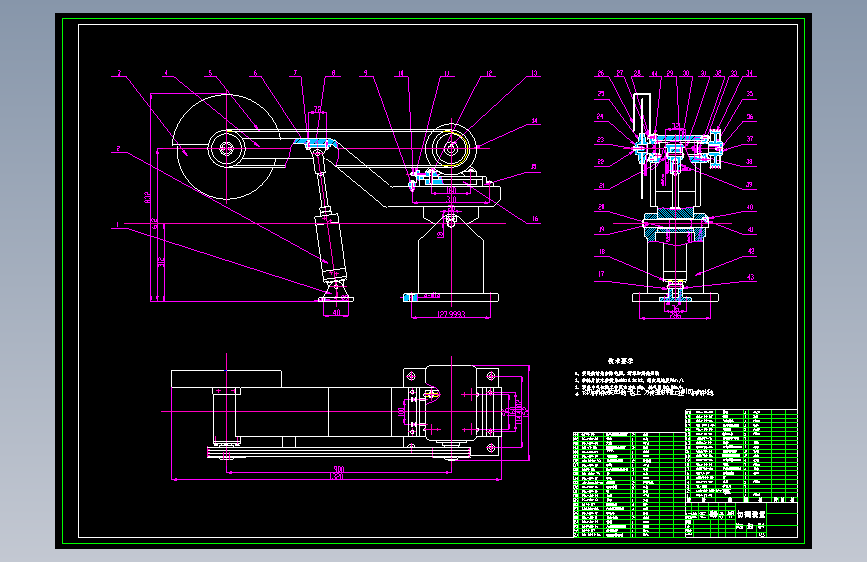The image size is (867, 562).
Task: Click part callout number "5"
Action: (x=210, y=72)
